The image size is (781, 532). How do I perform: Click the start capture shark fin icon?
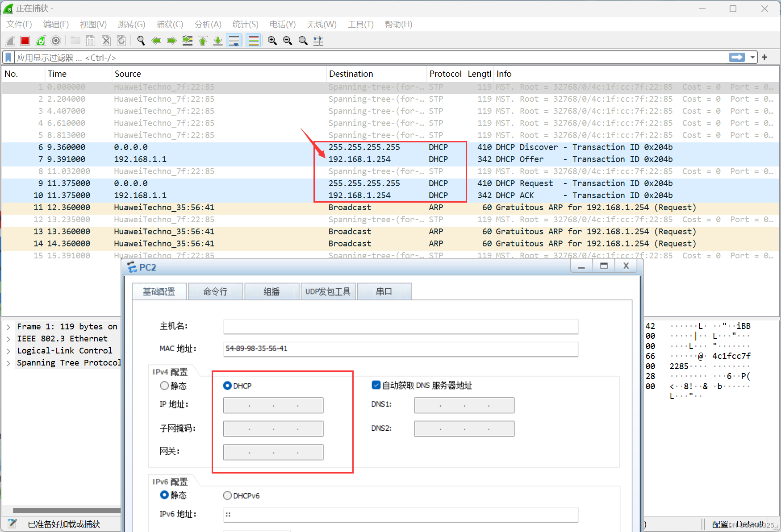(10, 41)
